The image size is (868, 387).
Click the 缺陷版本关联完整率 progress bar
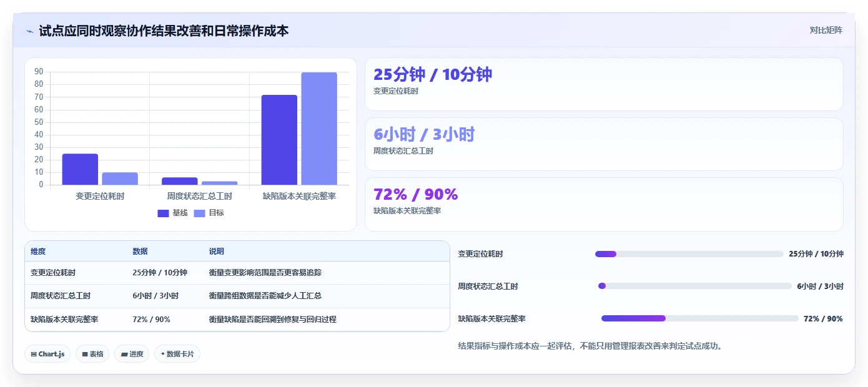tap(699, 318)
